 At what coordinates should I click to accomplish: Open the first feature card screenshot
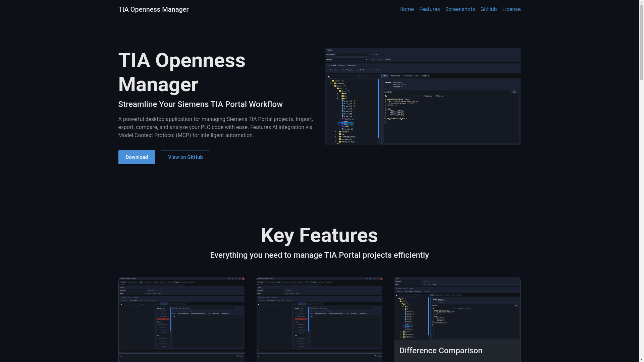pos(181,319)
